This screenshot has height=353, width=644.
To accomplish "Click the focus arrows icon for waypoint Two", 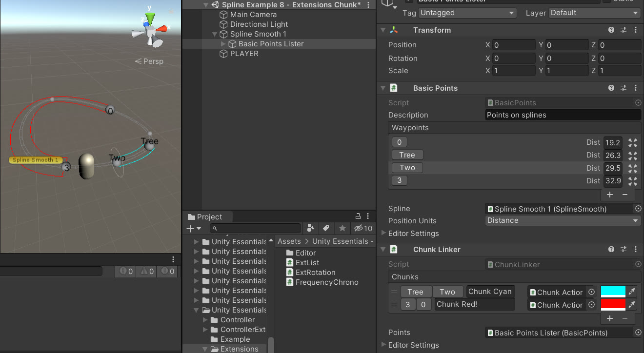I will click(x=633, y=168).
